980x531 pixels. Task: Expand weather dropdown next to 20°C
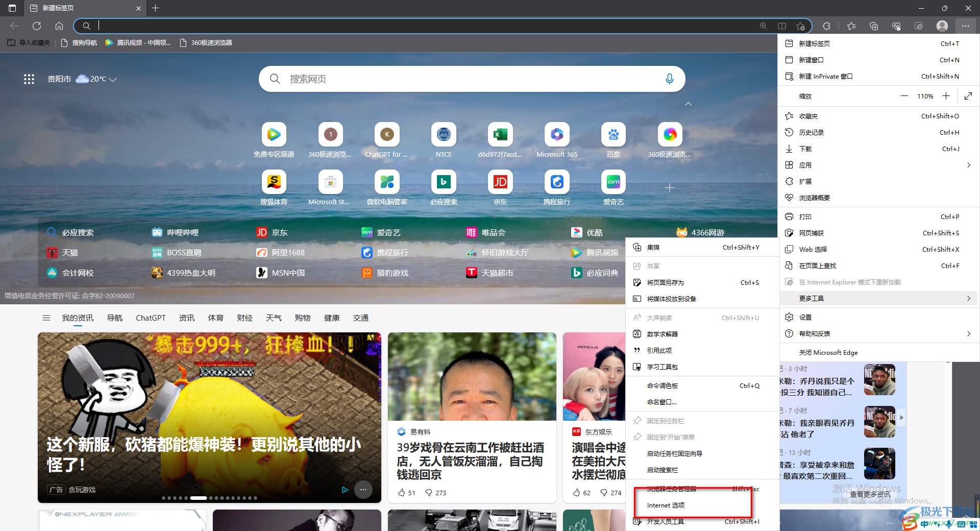[x=113, y=80]
